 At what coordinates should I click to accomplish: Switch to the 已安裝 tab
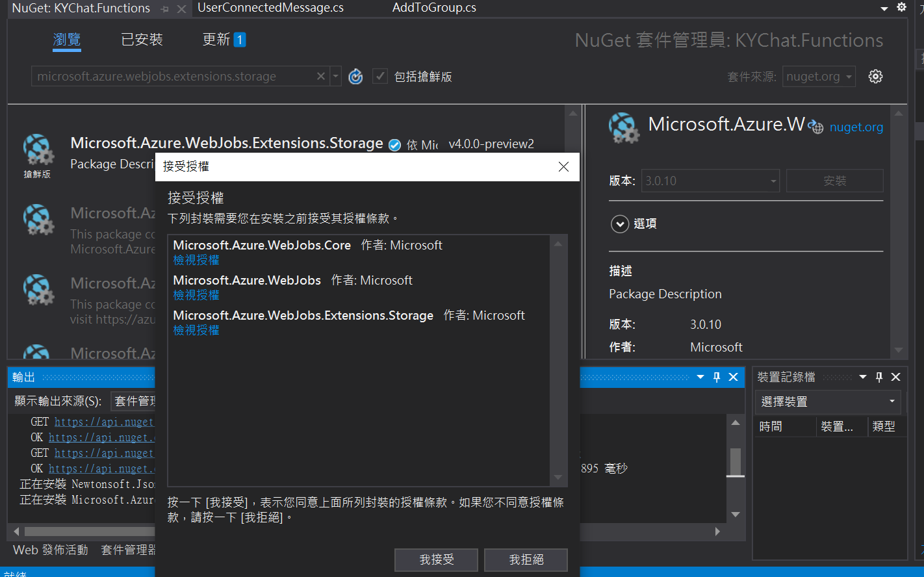(x=142, y=40)
